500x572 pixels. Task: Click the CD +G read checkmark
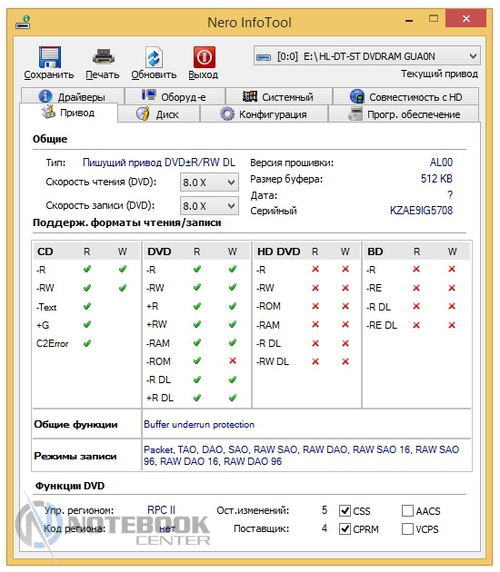click(87, 324)
